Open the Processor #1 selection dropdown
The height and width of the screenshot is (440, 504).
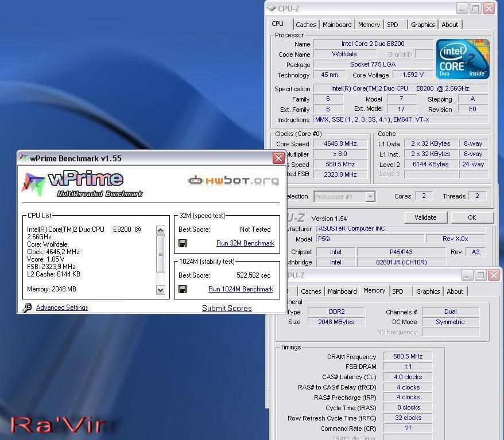[370, 196]
